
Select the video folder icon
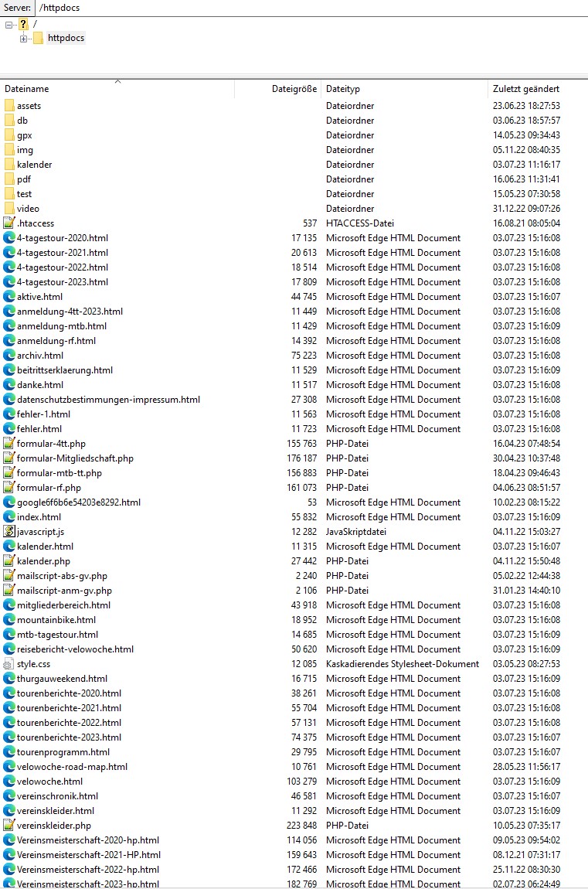(9, 209)
